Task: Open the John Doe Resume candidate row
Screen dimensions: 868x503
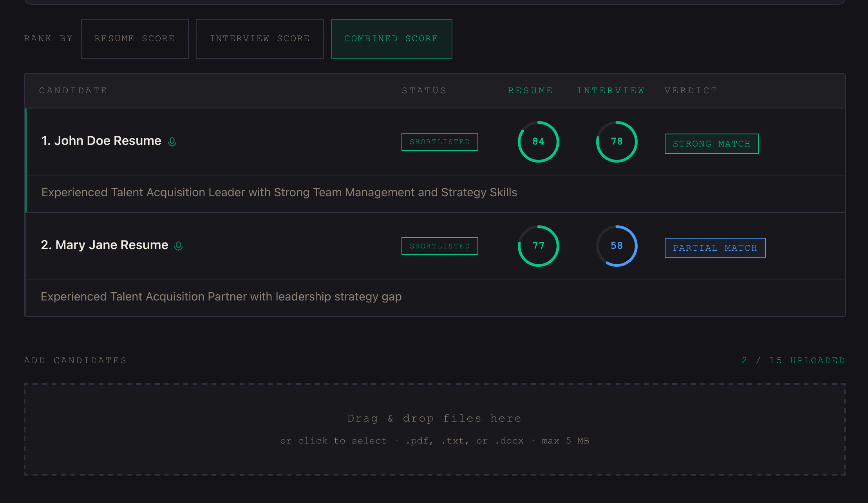Action: 101,141
